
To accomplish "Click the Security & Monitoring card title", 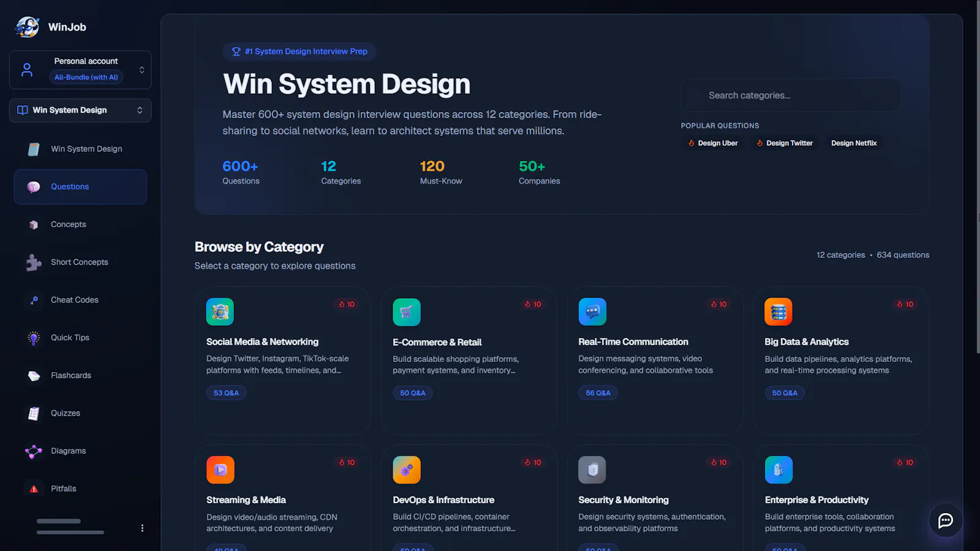I will pyautogui.click(x=624, y=500).
